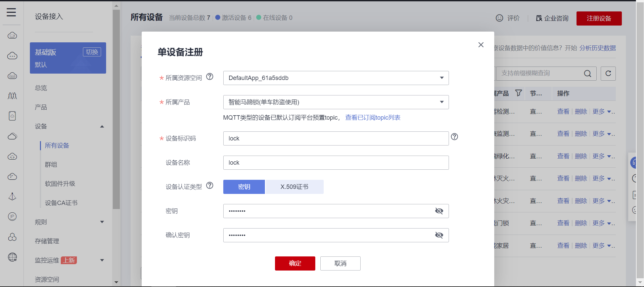This screenshot has height=287, width=644.
Task: Close the 单设备注册 dialog
Action: [481, 45]
